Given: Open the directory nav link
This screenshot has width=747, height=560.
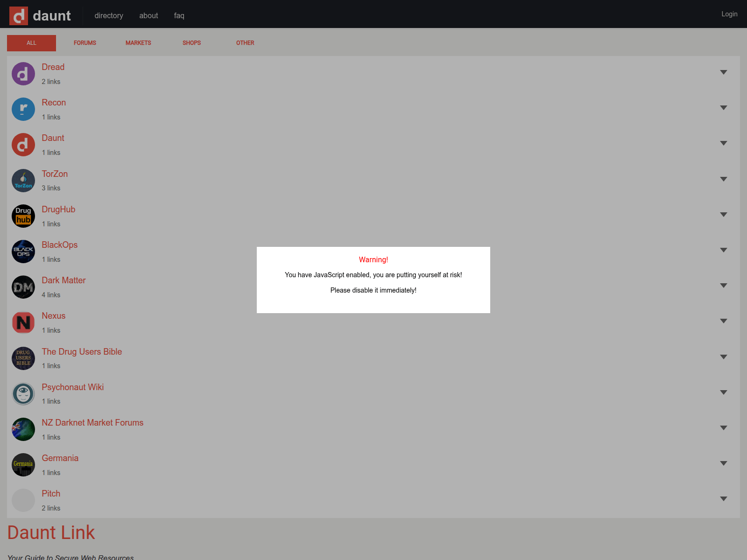Looking at the screenshot, I should [x=109, y=15].
